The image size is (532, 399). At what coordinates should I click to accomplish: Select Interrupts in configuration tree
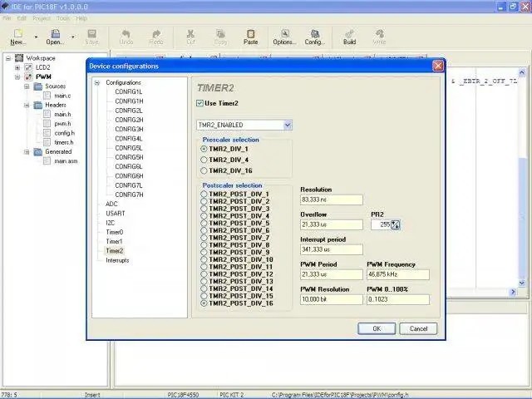(117, 260)
